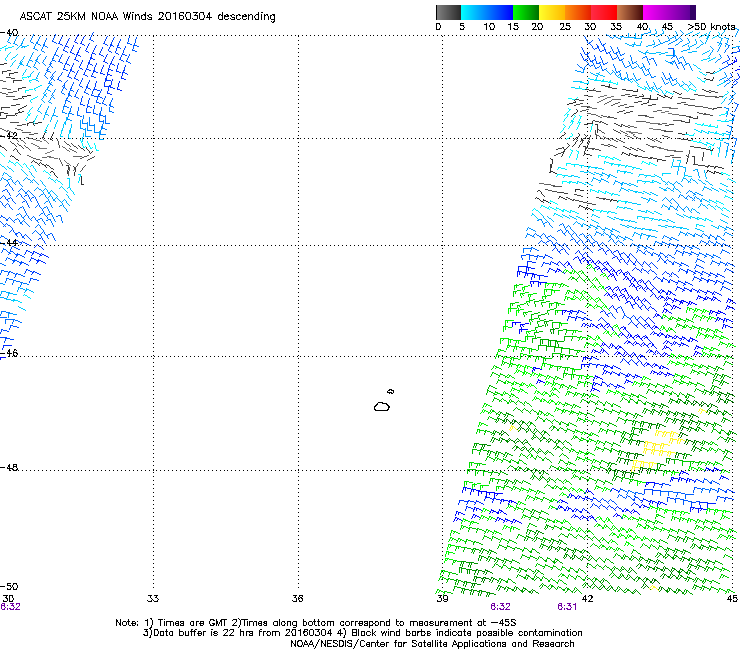This screenshot has height=650, width=740.
Task: Click the purple time stamp '6:31'
Action: [x=567, y=607]
